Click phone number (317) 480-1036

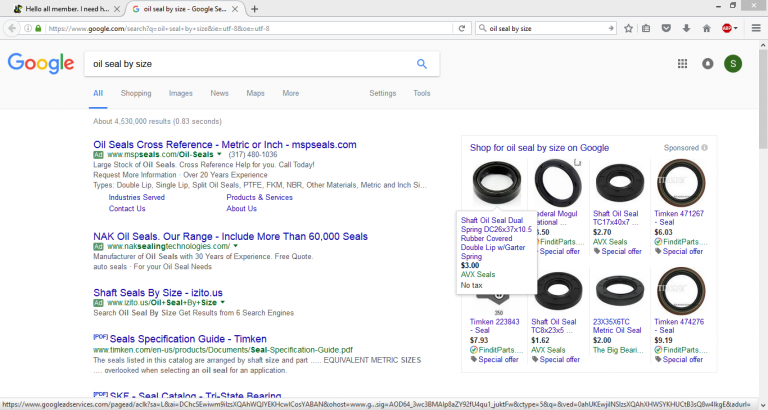(x=253, y=154)
